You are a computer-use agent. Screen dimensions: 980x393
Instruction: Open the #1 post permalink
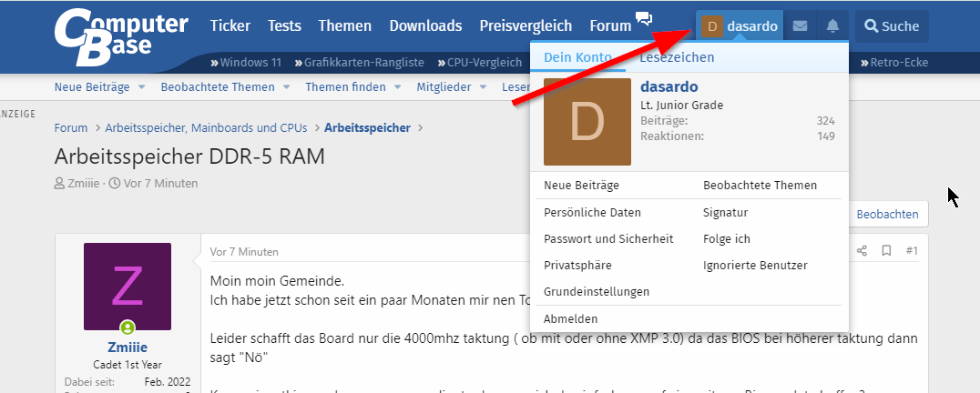coord(912,251)
